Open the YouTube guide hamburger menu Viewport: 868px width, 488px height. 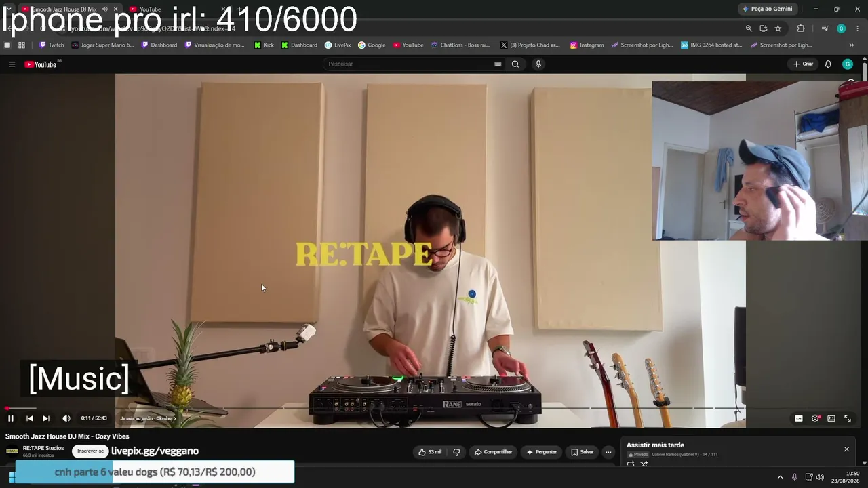(12, 64)
